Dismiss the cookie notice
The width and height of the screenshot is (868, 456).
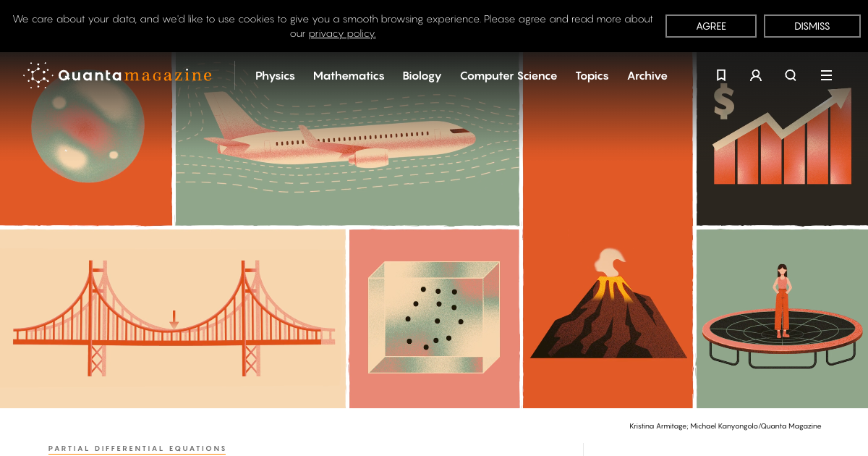tap(812, 26)
